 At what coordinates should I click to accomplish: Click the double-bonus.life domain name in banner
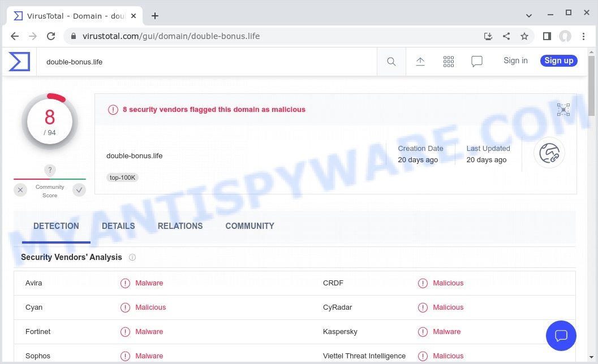[134, 156]
